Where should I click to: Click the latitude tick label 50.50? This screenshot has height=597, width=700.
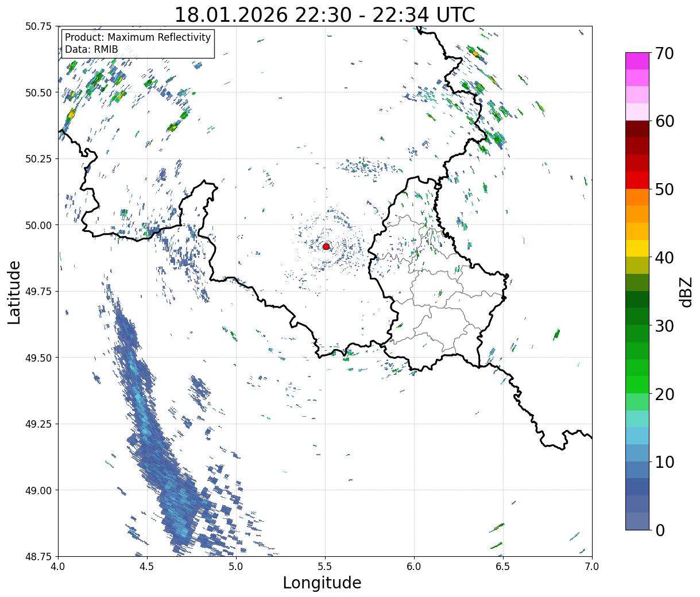[x=38, y=92]
